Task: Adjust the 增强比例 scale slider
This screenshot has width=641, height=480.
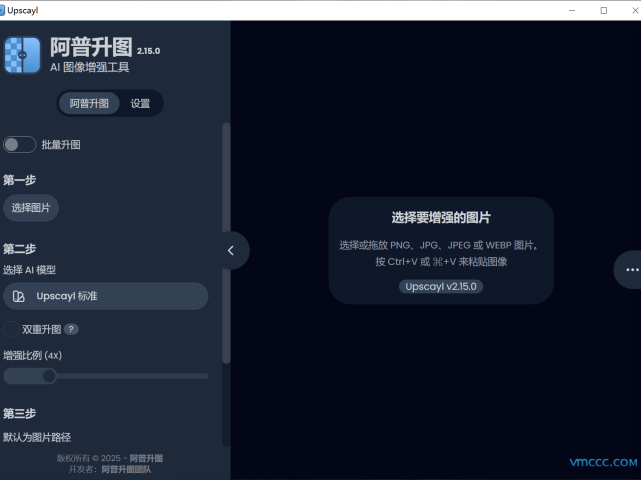Action: (105, 376)
